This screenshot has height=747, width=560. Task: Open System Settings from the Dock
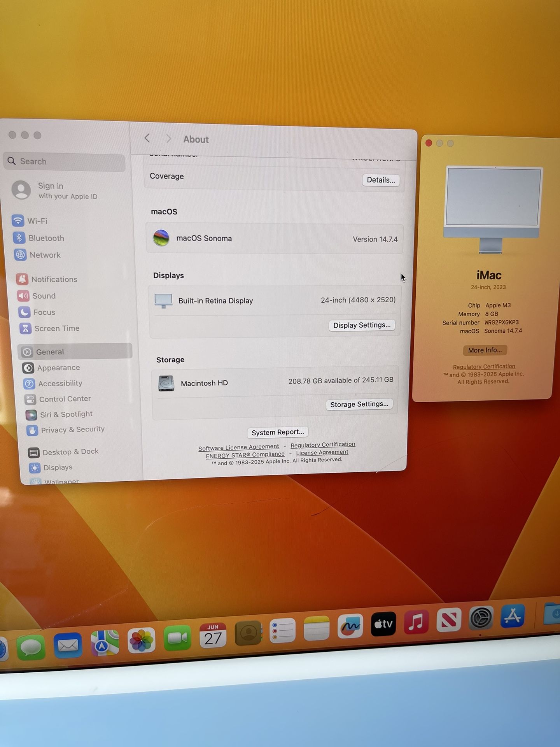point(481,617)
